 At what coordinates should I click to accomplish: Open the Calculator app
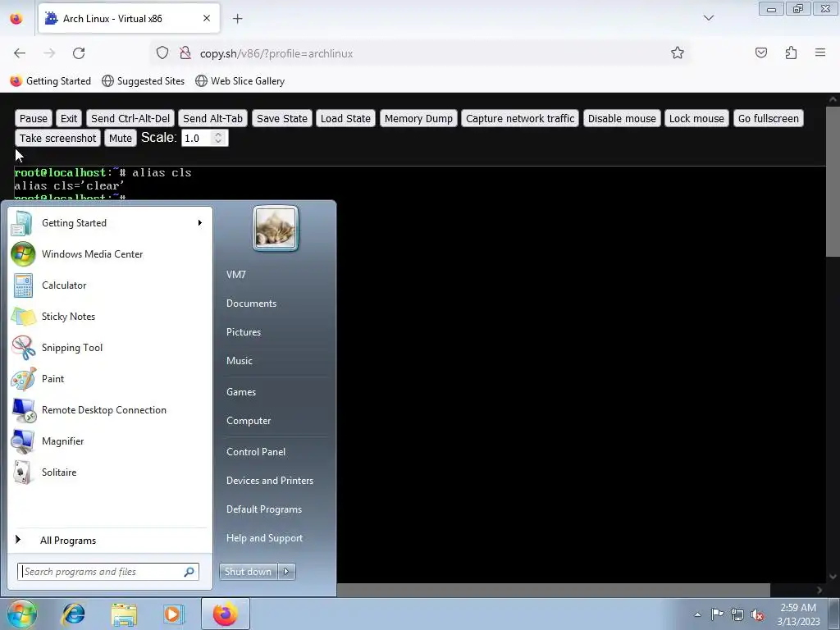110,285
